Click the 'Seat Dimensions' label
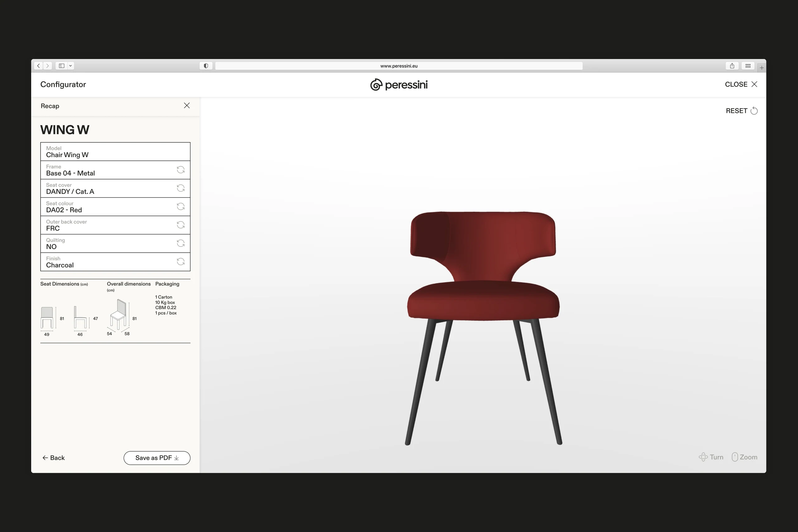Viewport: 798px width, 532px height. (60, 284)
